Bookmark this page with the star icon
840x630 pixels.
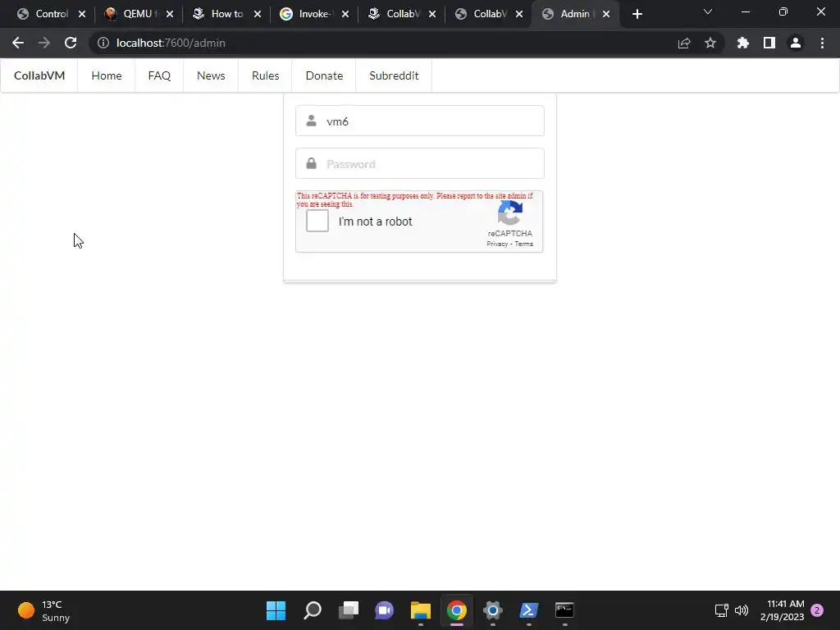[710, 43]
